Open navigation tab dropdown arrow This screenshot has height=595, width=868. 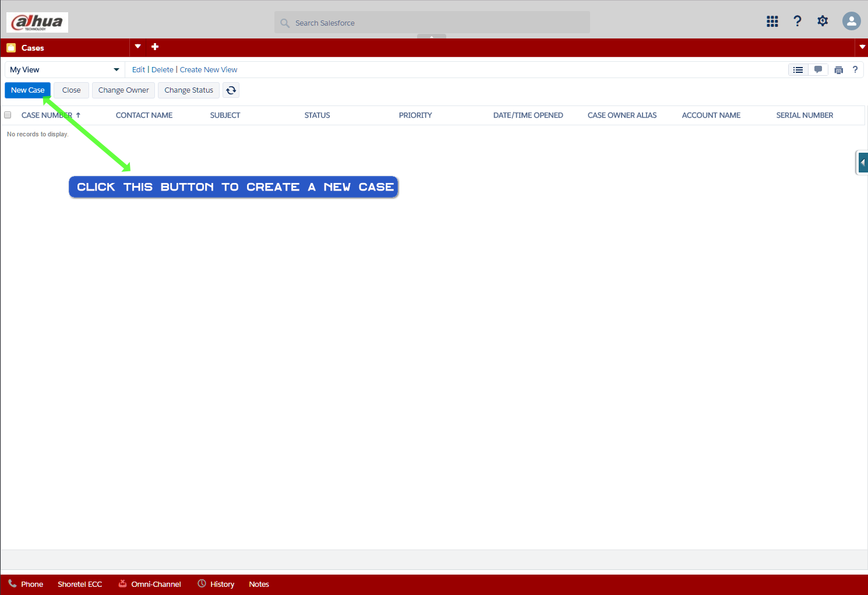[x=137, y=47]
